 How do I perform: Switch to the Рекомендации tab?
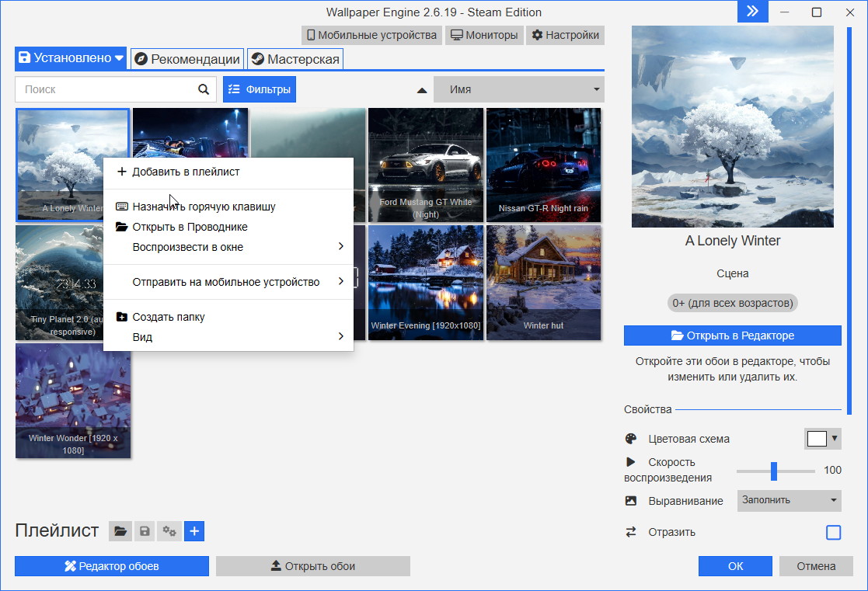click(187, 59)
